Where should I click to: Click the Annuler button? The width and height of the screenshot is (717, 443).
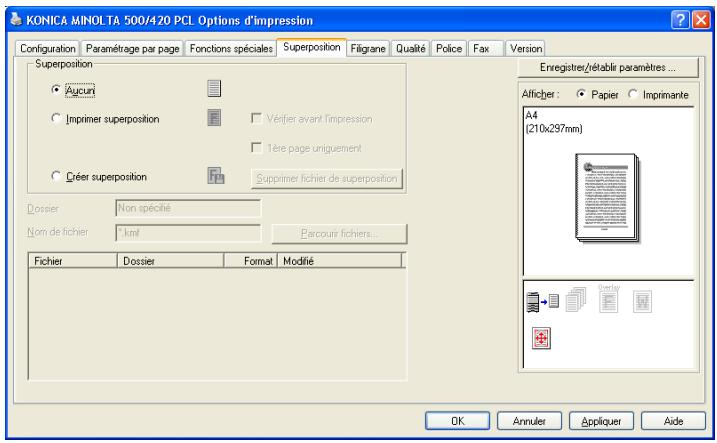click(x=529, y=421)
